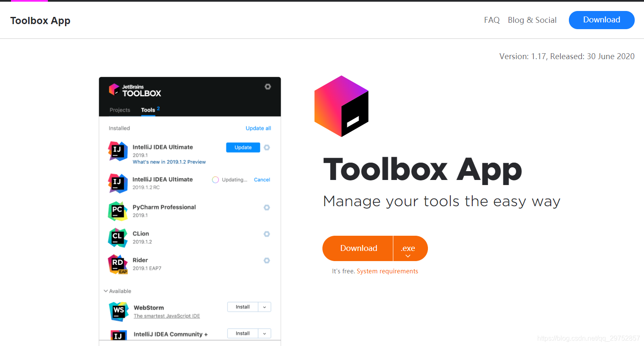Click the PyCharm Professional icon

pos(118,211)
